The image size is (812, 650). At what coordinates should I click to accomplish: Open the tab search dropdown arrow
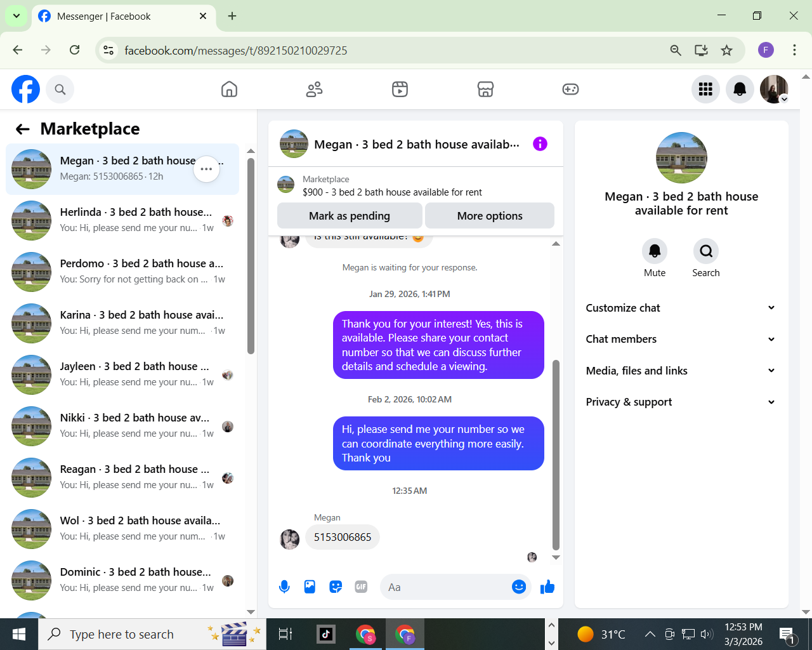(16, 16)
